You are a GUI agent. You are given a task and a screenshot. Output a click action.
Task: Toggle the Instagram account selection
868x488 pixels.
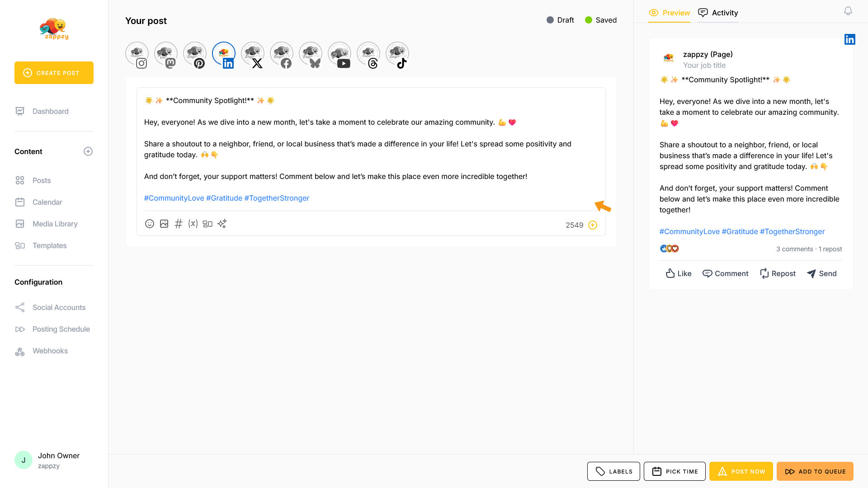tap(137, 54)
